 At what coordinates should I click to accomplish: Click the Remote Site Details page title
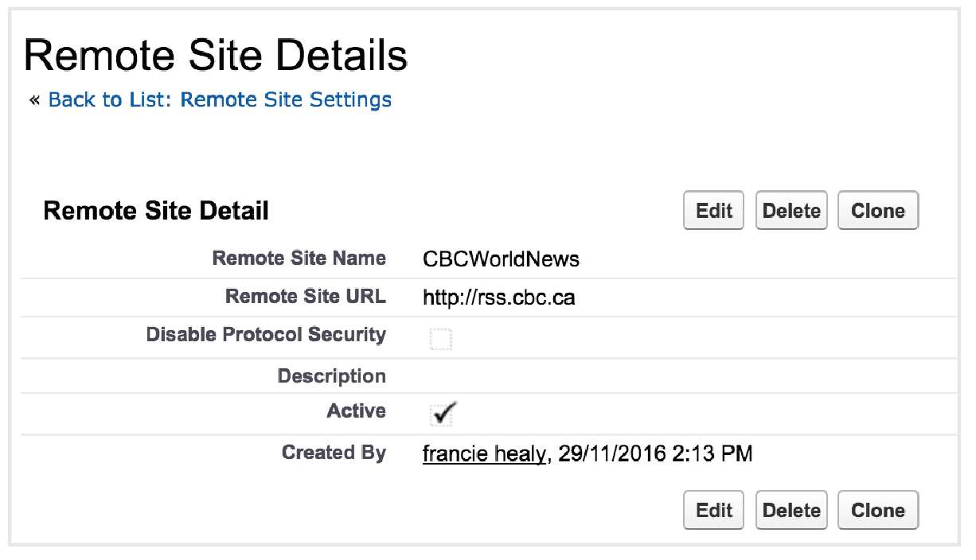(216, 56)
